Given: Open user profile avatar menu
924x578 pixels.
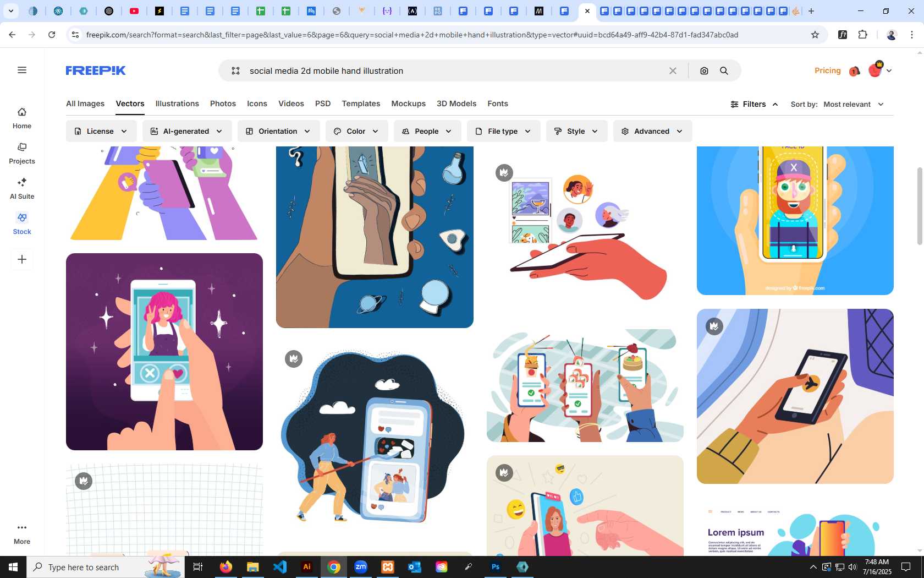Looking at the screenshot, I should click(x=879, y=70).
